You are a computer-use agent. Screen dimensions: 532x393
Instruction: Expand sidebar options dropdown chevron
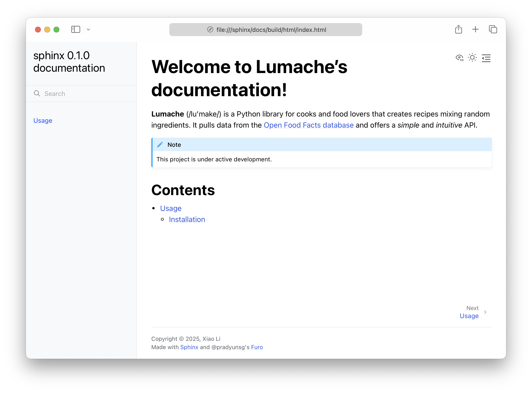pos(88,30)
